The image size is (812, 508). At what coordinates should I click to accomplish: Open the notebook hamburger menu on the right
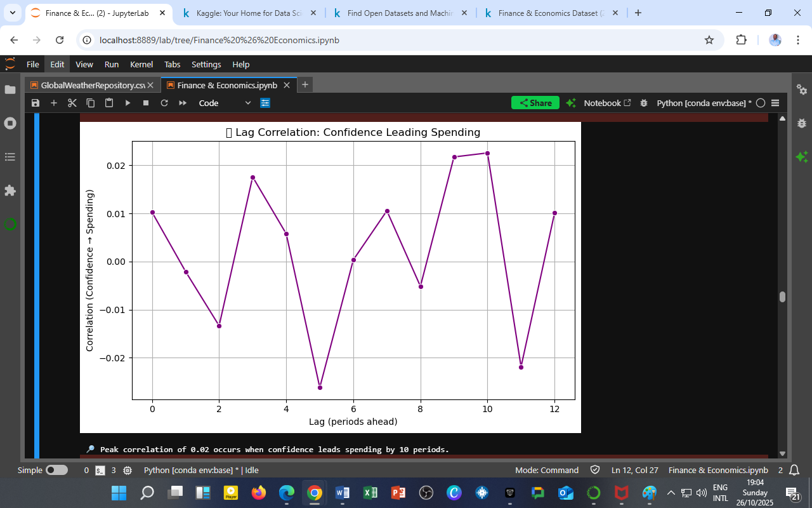click(x=775, y=102)
